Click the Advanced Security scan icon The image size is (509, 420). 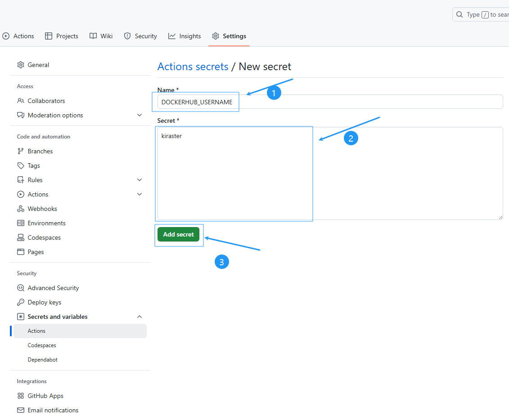tap(20, 288)
